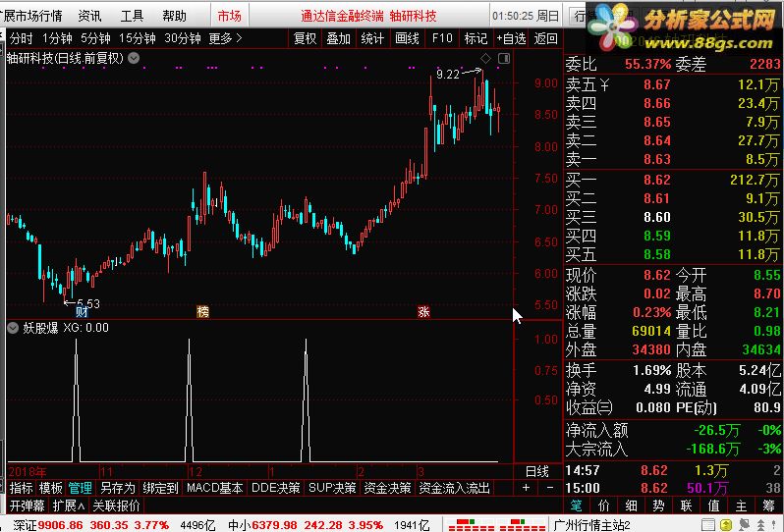Select the 联 tab in the quote panel
Viewport: 784px width, 532px height.
pos(686,505)
